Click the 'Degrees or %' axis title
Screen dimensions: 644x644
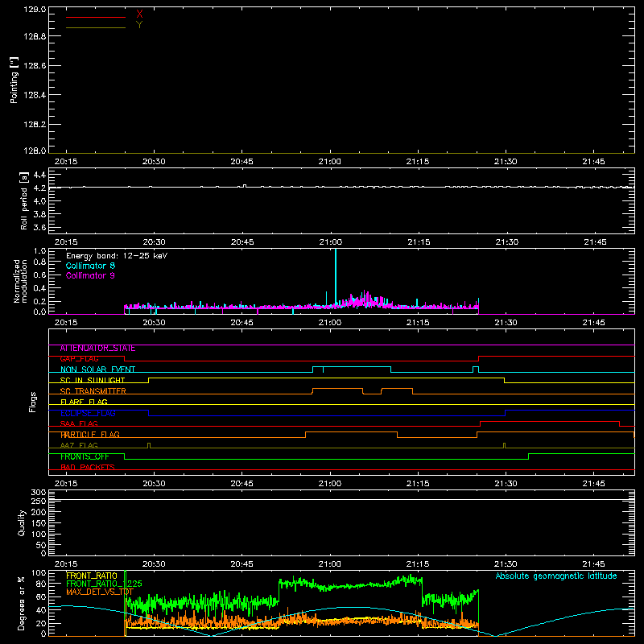click(21, 603)
